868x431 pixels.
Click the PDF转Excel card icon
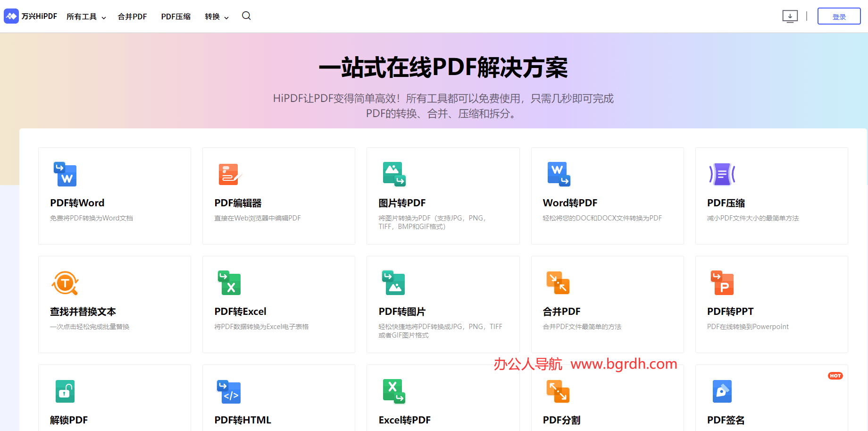point(229,283)
